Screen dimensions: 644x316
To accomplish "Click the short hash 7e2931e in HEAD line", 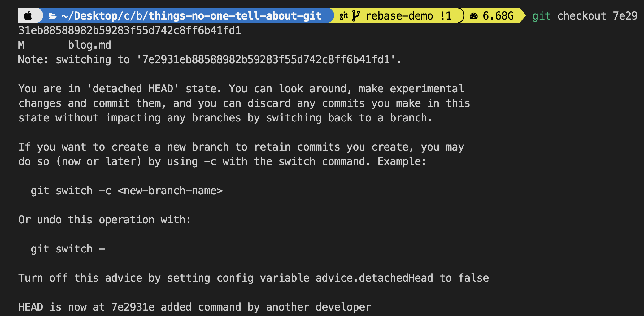I will pos(133,307).
